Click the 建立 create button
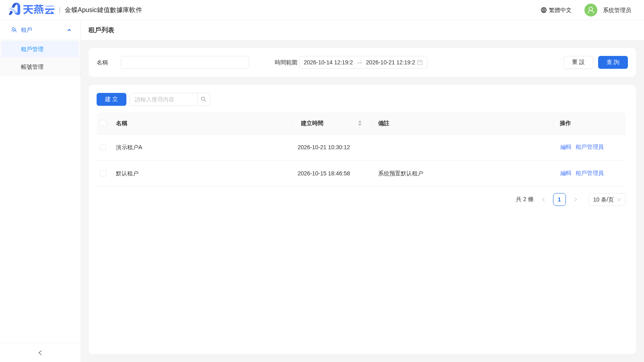Screen dimensions: 644x362 pyautogui.click(x=111, y=99)
